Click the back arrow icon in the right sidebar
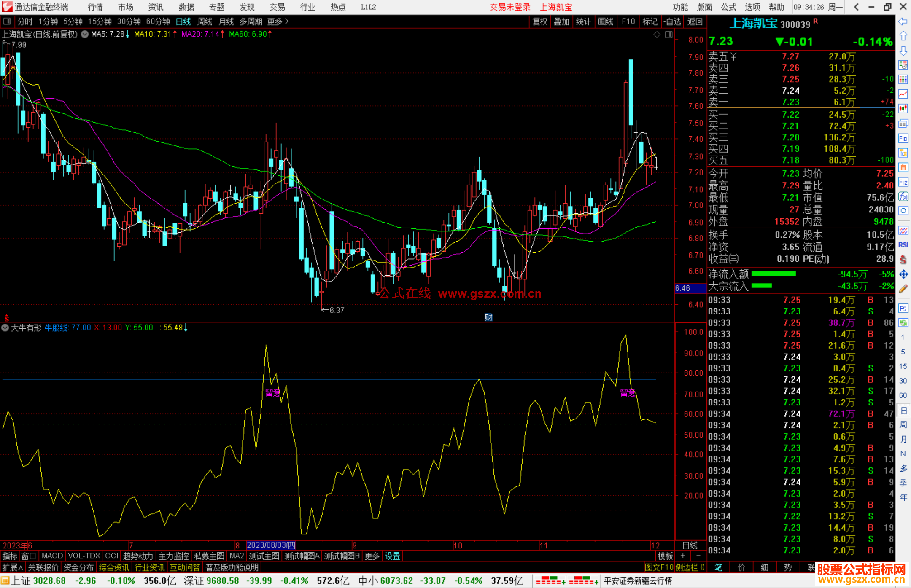This screenshot has width=911, height=588. point(903,21)
